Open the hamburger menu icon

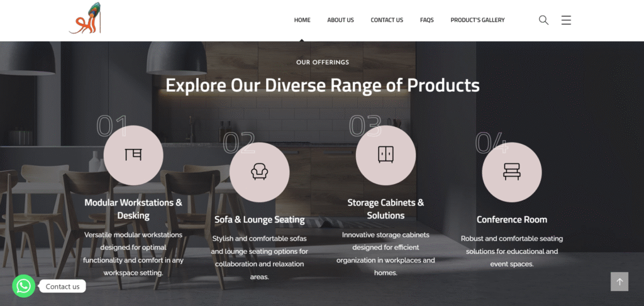point(566,20)
